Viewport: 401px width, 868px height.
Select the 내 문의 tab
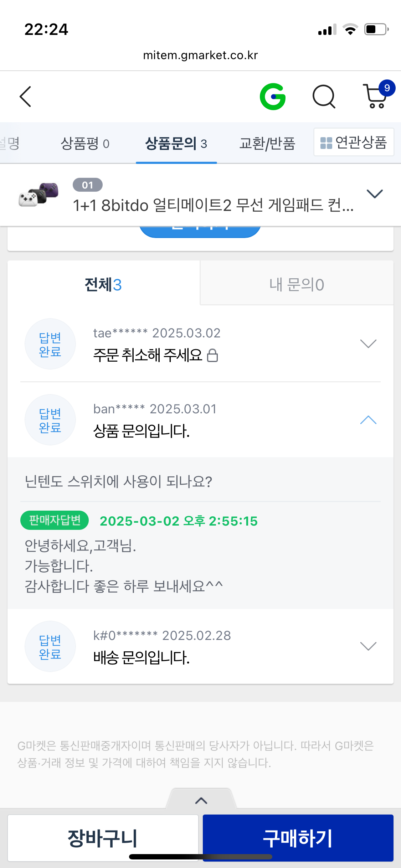[x=297, y=285]
